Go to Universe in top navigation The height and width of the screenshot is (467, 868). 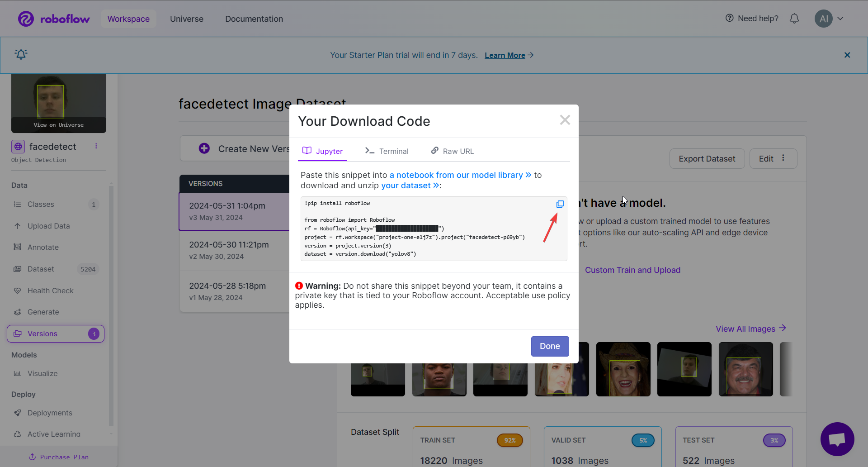coord(187,19)
